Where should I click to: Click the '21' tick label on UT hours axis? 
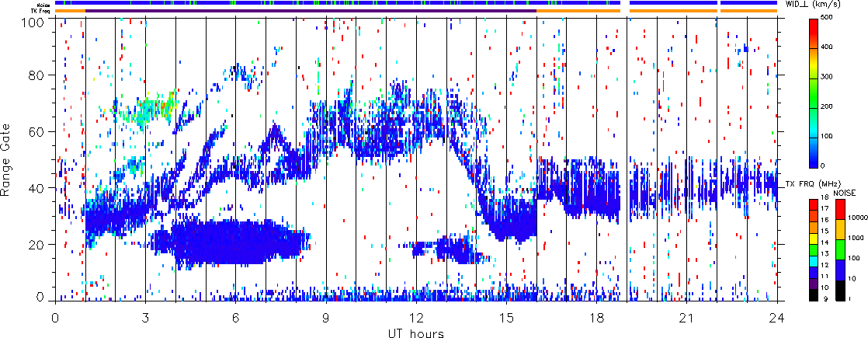(687, 318)
